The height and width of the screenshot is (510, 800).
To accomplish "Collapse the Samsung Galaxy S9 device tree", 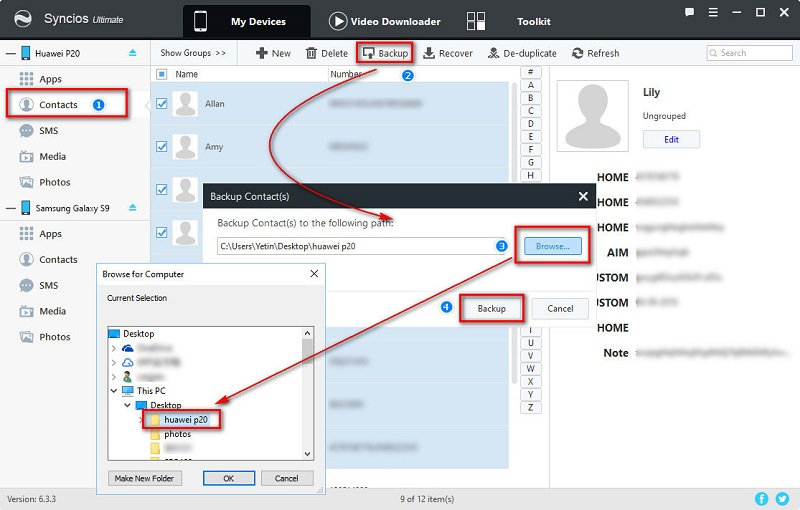I will click(10, 208).
